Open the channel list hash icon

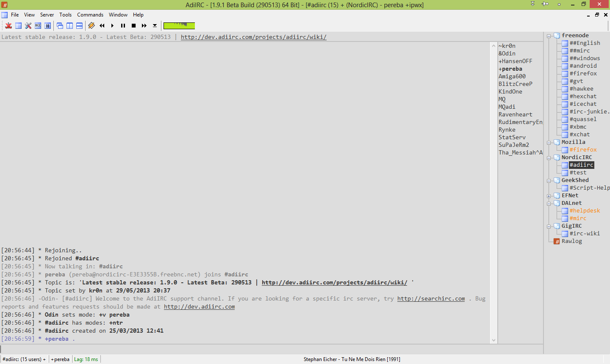pos(48,25)
